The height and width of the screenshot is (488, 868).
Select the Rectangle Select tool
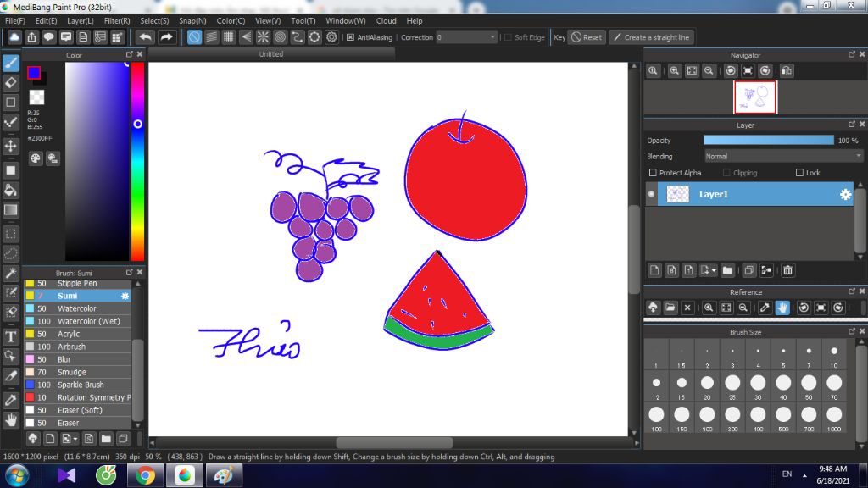[10, 234]
